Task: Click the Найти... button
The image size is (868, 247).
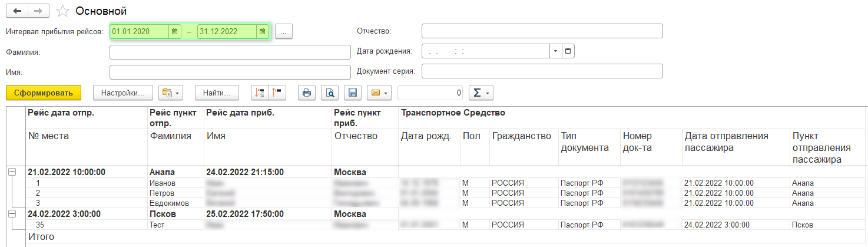Action: coord(217,93)
